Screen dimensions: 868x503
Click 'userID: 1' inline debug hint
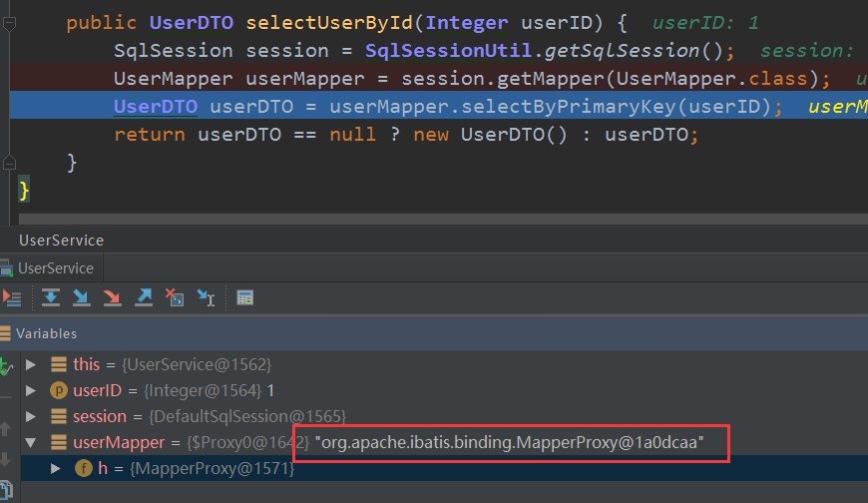click(x=705, y=23)
